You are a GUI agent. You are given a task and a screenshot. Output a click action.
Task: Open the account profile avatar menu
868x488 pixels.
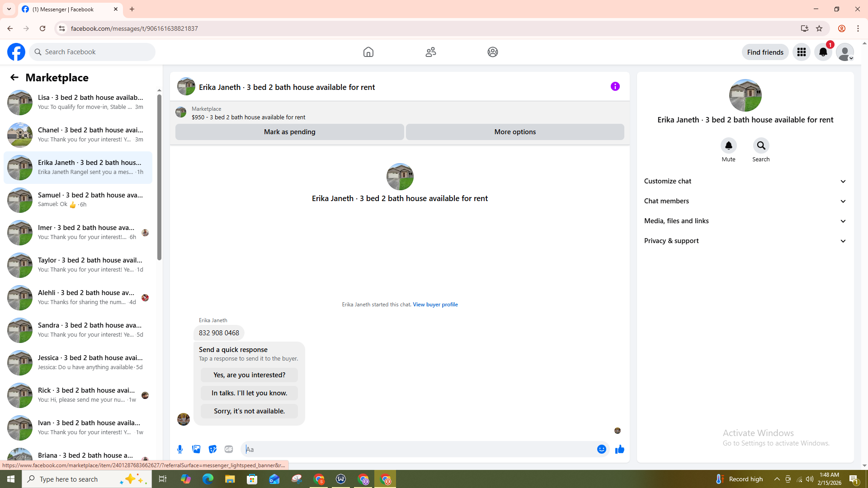[845, 52]
